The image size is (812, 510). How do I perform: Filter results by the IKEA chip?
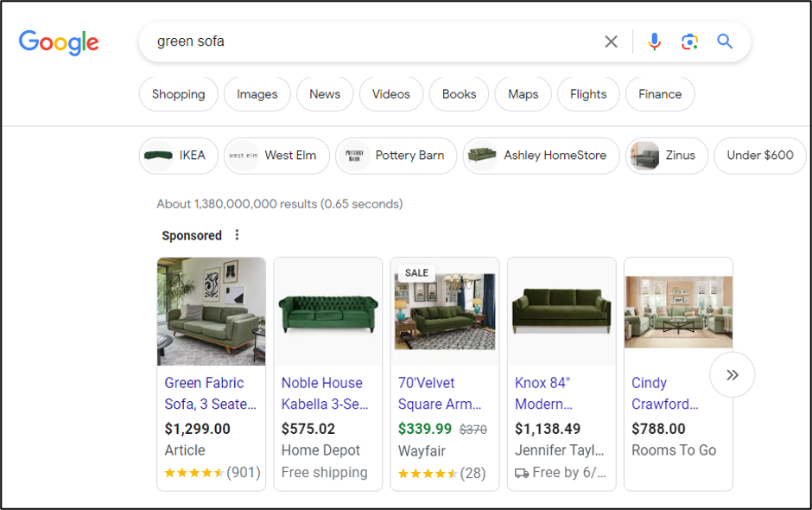[179, 156]
